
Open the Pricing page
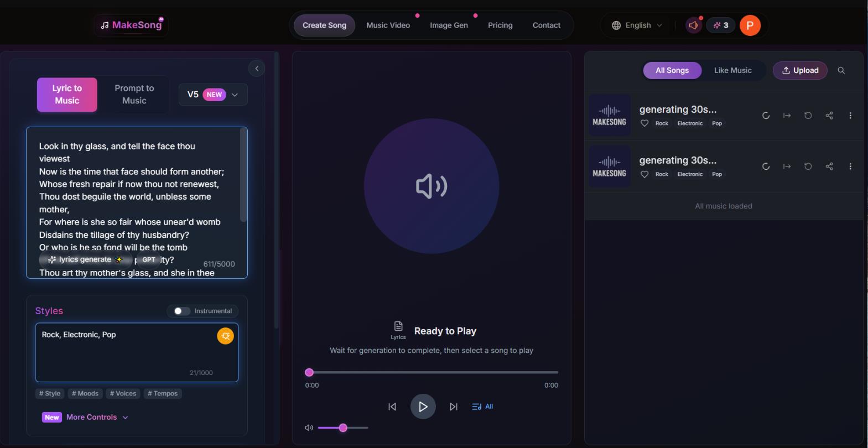coord(500,25)
